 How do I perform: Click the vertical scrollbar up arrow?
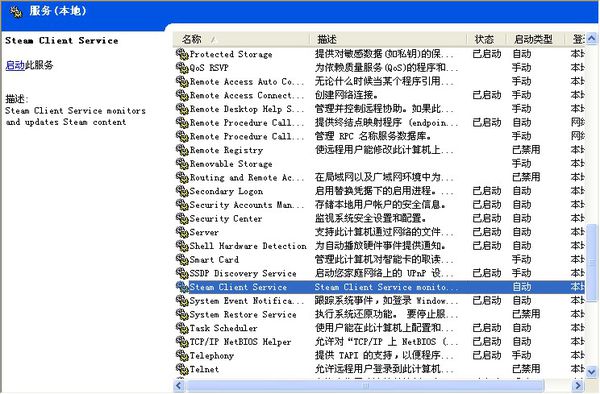point(592,39)
